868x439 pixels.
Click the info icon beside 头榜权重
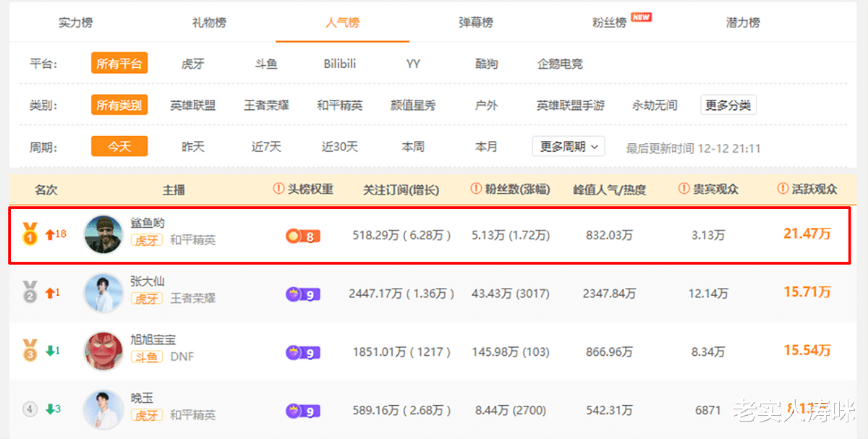278,189
